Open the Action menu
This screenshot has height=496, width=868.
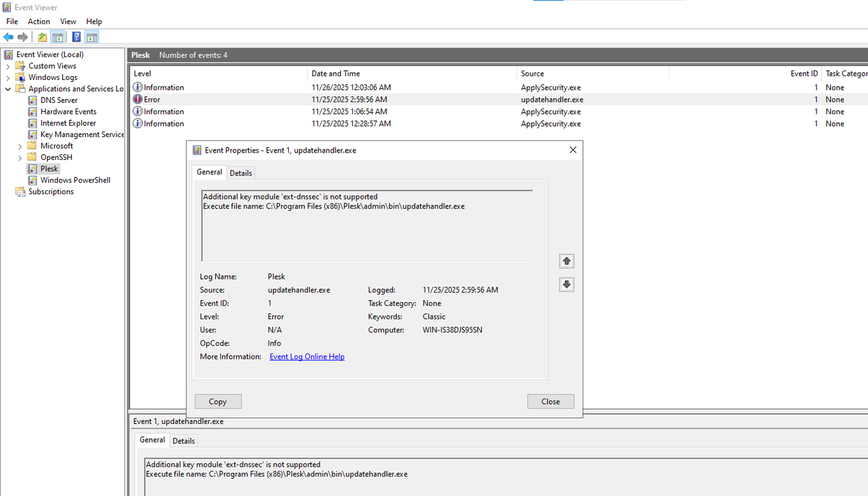click(38, 21)
